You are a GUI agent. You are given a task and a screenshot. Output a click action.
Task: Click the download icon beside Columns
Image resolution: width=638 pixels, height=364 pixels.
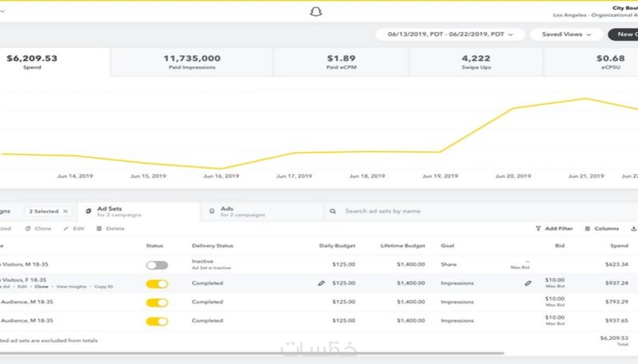tap(633, 229)
